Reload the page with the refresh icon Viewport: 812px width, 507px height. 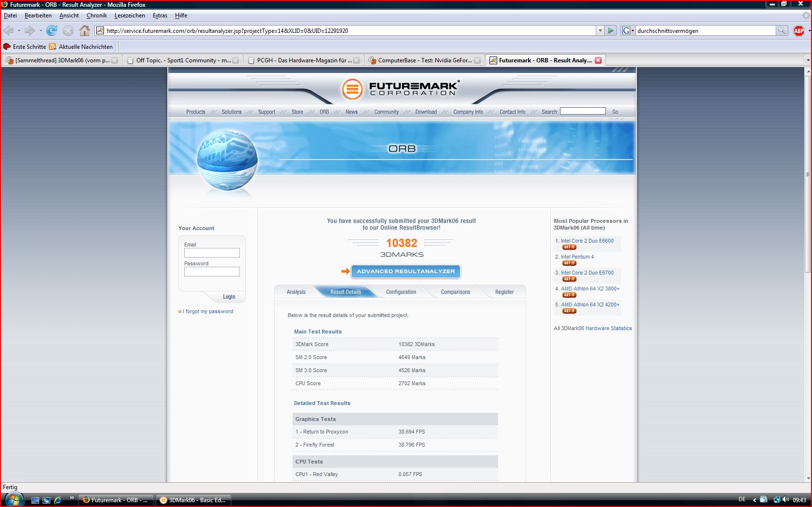click(x=52, y=30)
